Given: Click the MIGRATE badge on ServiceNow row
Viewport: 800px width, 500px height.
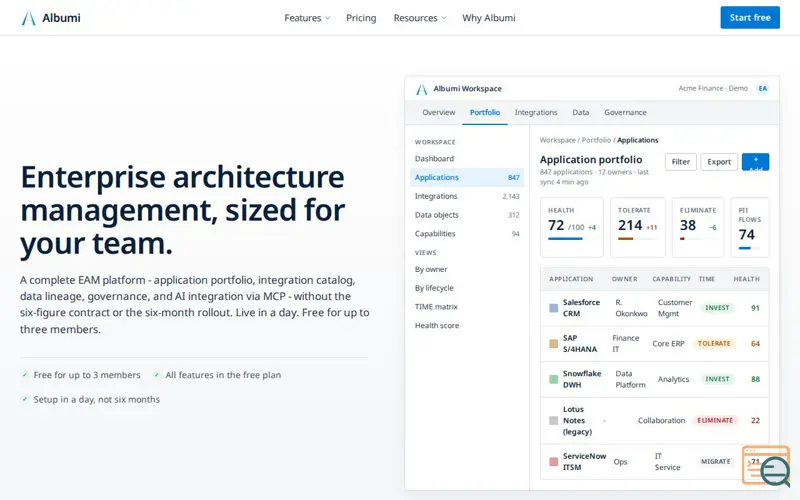Looking at the screenshot, I should [x=715, y=462].
